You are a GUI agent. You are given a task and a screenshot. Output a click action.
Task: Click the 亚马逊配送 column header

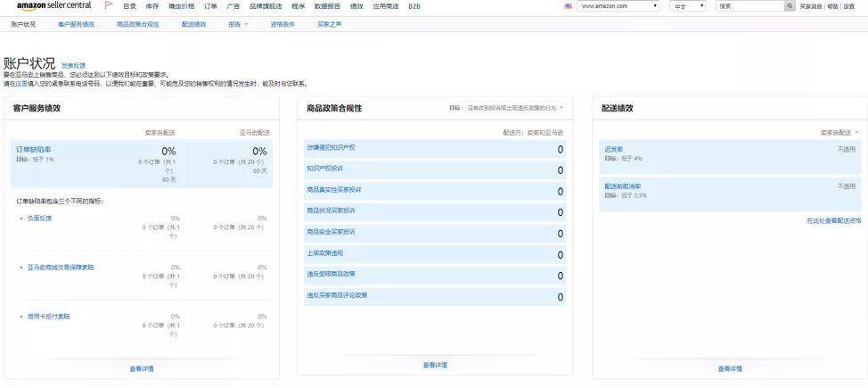click(255, 133)
